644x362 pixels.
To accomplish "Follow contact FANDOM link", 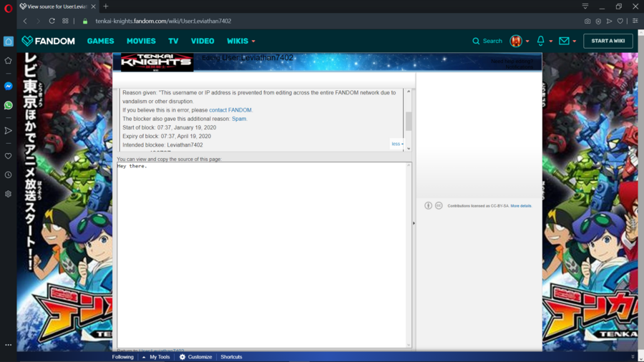I will click(230, 110).
